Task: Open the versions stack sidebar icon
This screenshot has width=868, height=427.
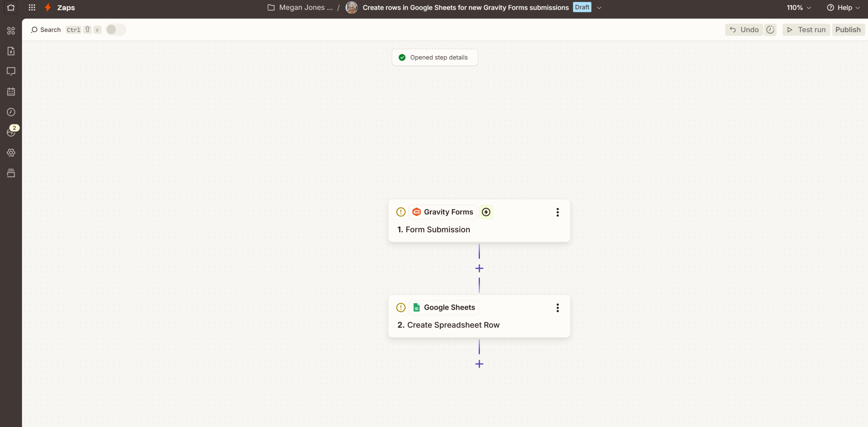Action: pyautogui.click(x=11, y=173)
